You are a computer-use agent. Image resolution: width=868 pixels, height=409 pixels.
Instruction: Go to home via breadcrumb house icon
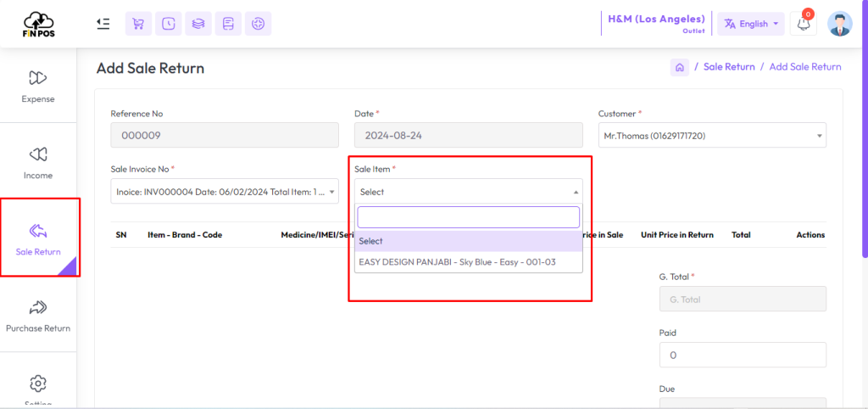[x=680, y=67]
